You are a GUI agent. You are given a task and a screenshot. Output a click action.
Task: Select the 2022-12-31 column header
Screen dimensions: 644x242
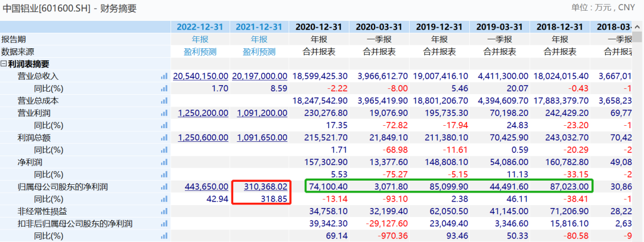(x=200, y=27)
